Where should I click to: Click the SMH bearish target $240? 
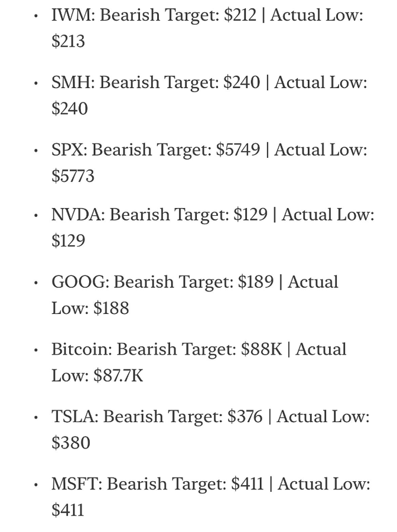pyautogui.click(x=242, y=82)
